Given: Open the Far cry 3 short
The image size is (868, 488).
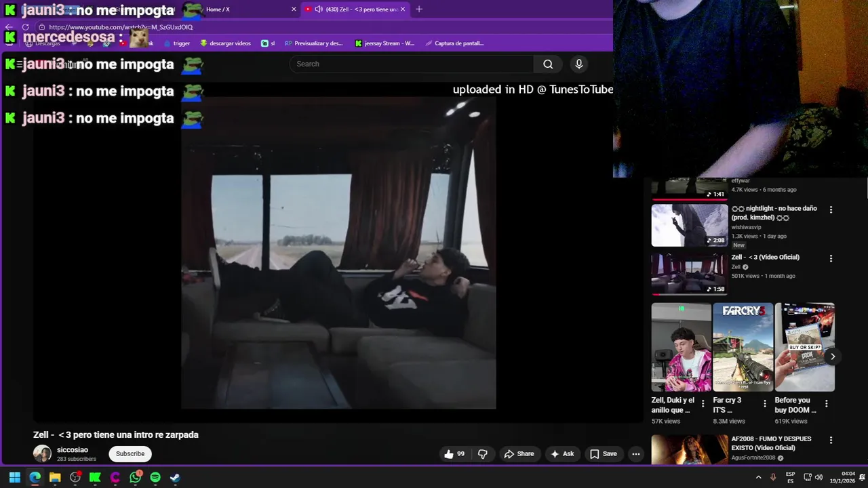Looking at the screenshot, I should 743,347.
